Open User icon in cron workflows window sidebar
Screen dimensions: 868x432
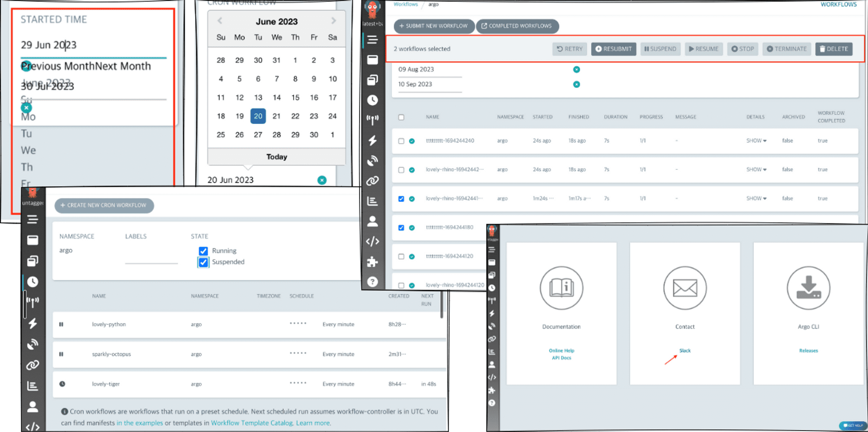pos(33,407)
